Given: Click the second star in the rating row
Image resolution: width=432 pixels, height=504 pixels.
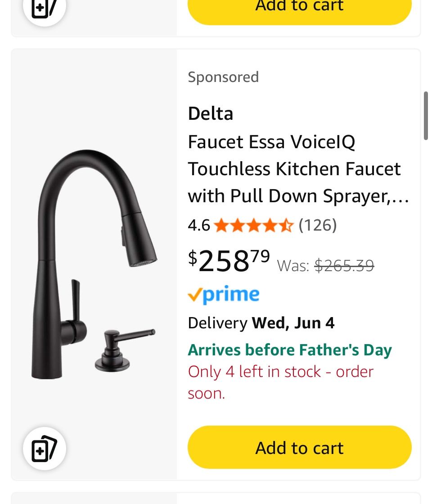Looking at the screenshot, I should coord(237,224).
